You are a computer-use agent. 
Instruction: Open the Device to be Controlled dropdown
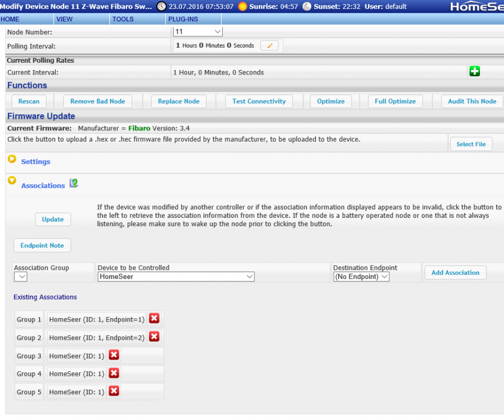(x=176, y=277)
